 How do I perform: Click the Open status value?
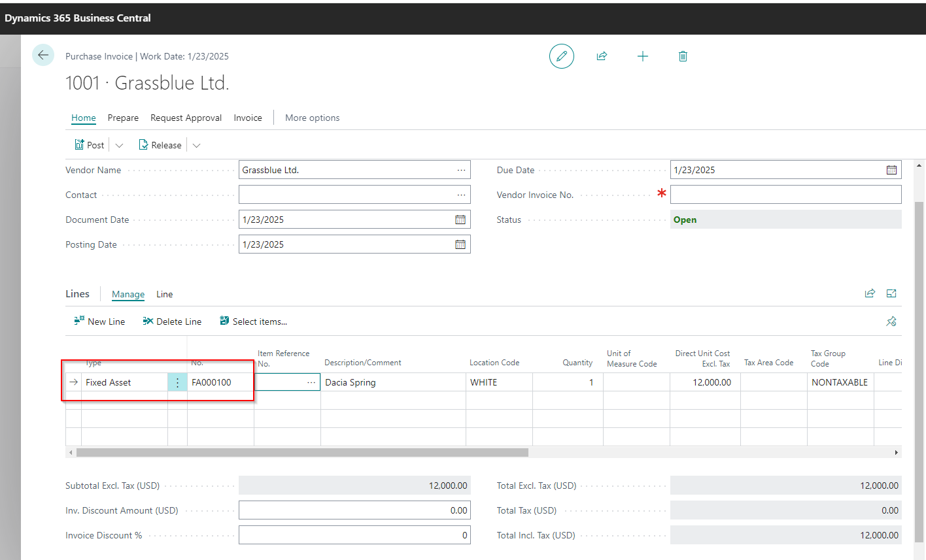(x=685, y=220)
